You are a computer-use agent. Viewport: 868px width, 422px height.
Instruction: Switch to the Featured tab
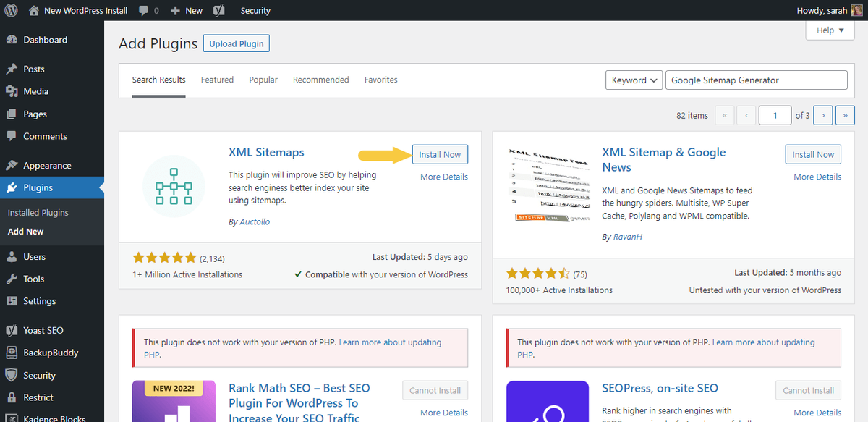point(217,80)
